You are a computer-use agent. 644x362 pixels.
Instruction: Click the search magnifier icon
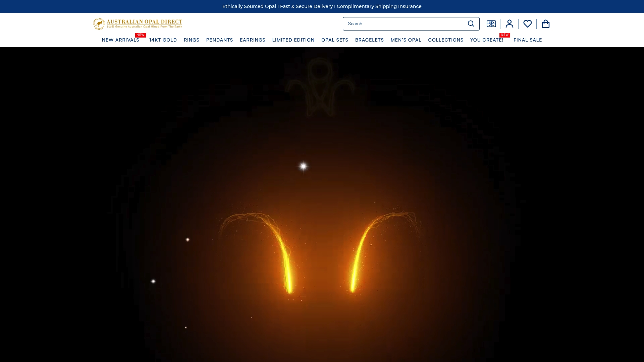(x=471, y=24)
